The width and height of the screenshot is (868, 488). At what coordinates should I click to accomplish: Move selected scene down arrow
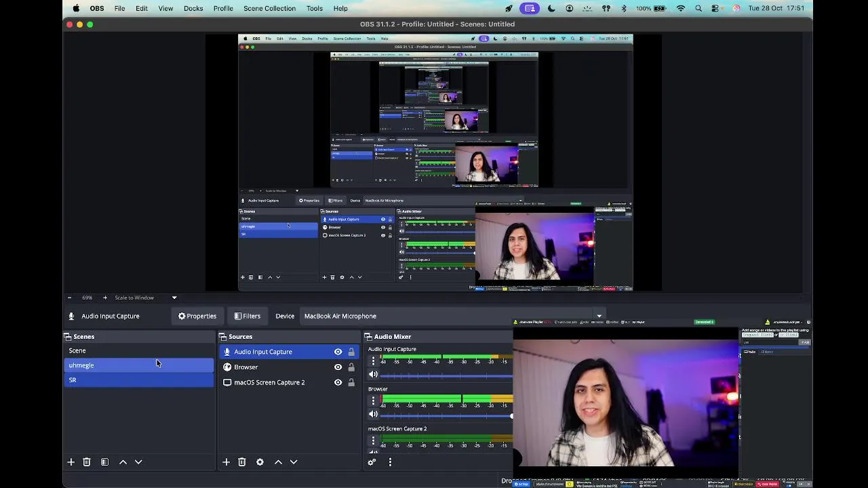pos(138,462)
